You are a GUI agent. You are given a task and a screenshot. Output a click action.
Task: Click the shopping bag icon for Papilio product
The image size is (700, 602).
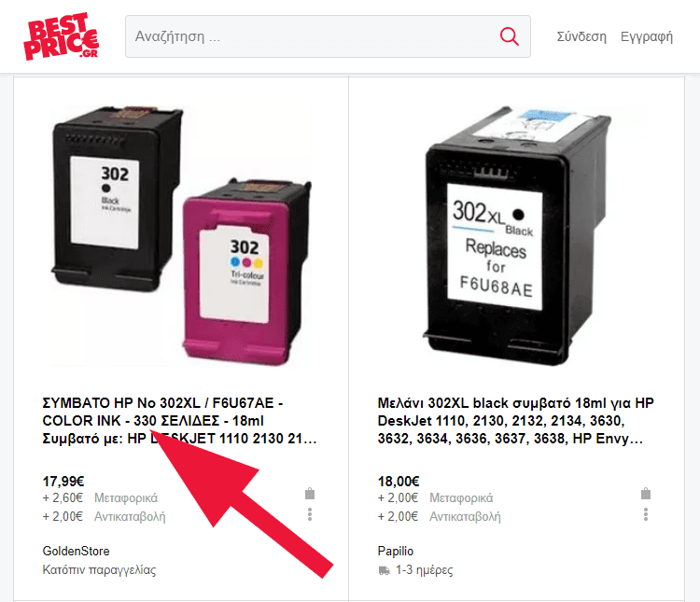point(646,494)
